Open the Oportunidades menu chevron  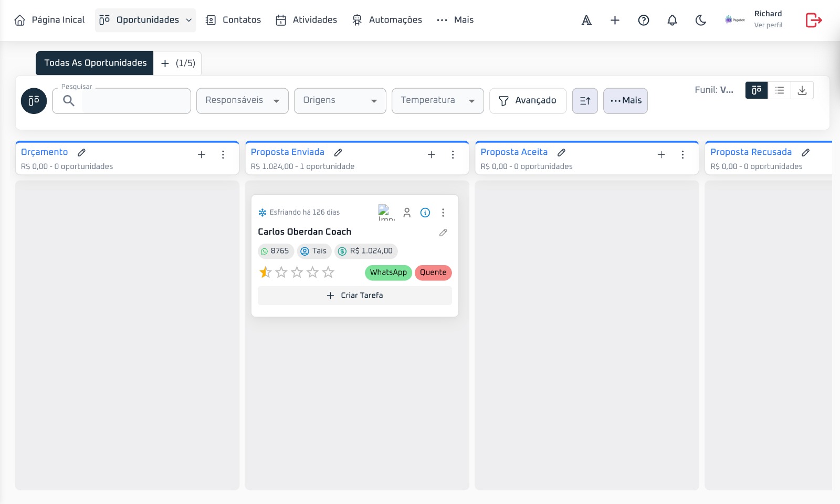[x=188, y=20]
